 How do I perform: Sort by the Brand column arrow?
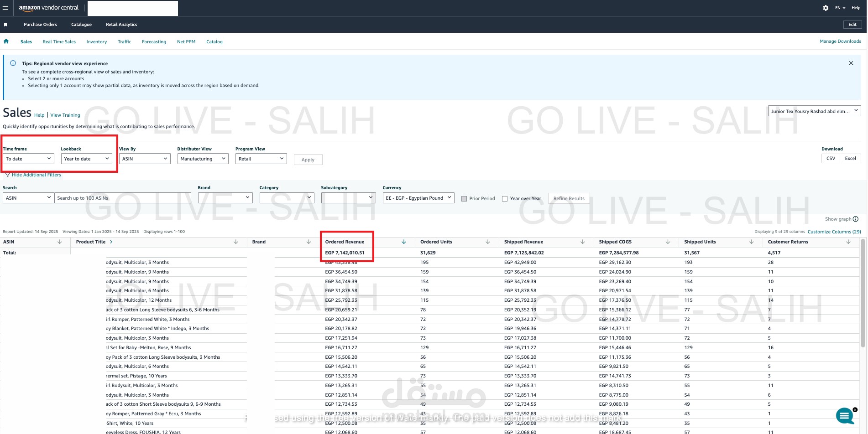pyautogui.click(x=309, y=242)
